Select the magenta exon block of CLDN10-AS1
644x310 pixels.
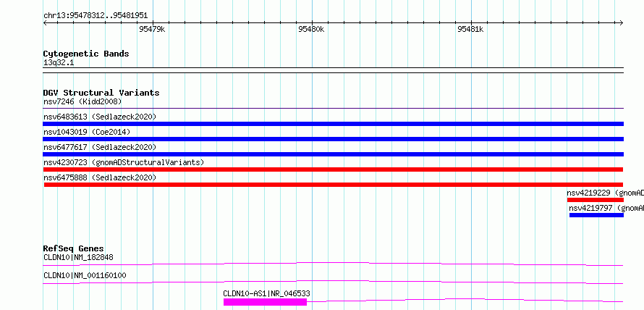pyautogui.click(x=265, y=302)
